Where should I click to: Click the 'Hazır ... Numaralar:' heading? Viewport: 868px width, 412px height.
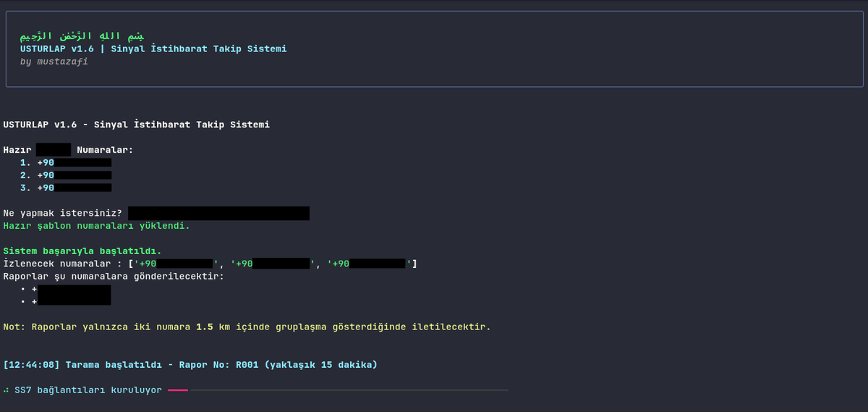point(69,150)
